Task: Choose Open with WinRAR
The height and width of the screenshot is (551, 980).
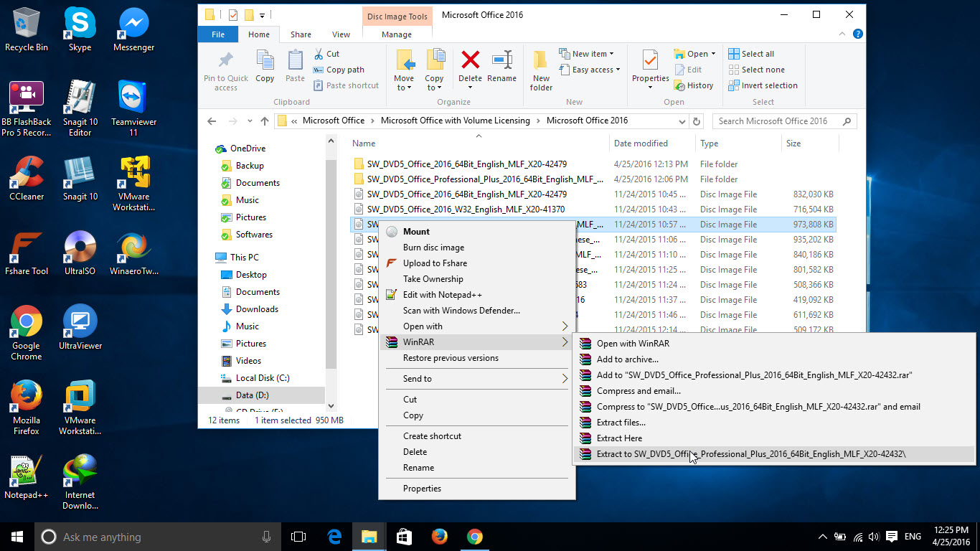Action: (x=775, y=344)
